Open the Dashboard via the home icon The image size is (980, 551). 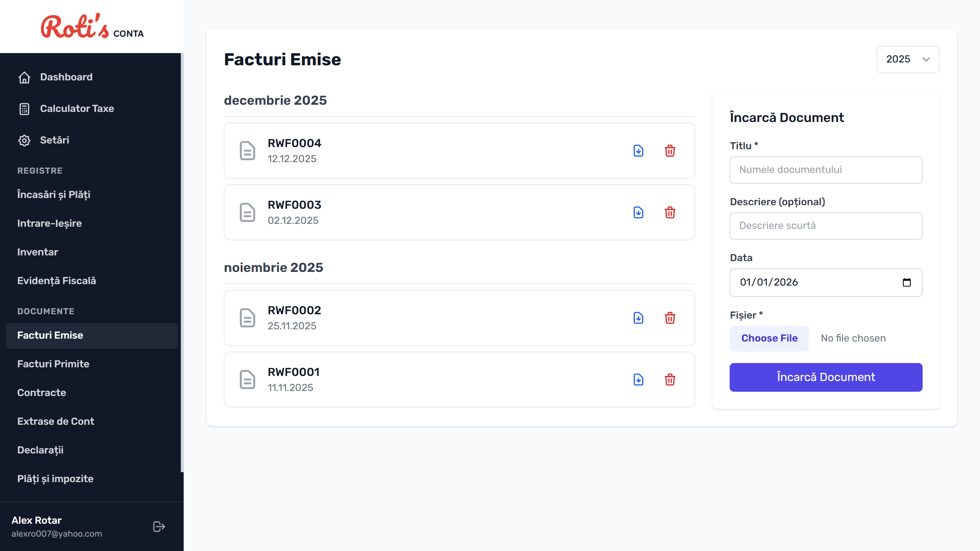pos(24,77)
